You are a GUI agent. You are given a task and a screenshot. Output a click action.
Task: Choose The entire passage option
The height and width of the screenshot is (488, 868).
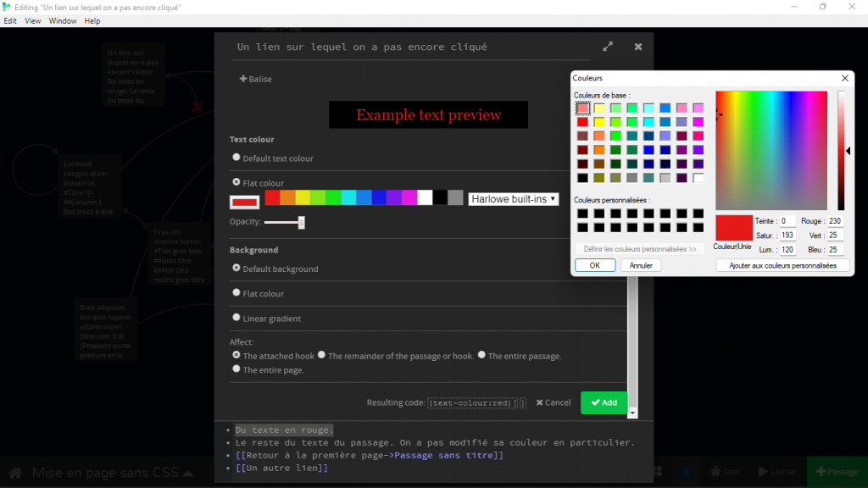(x=481, y=355)
